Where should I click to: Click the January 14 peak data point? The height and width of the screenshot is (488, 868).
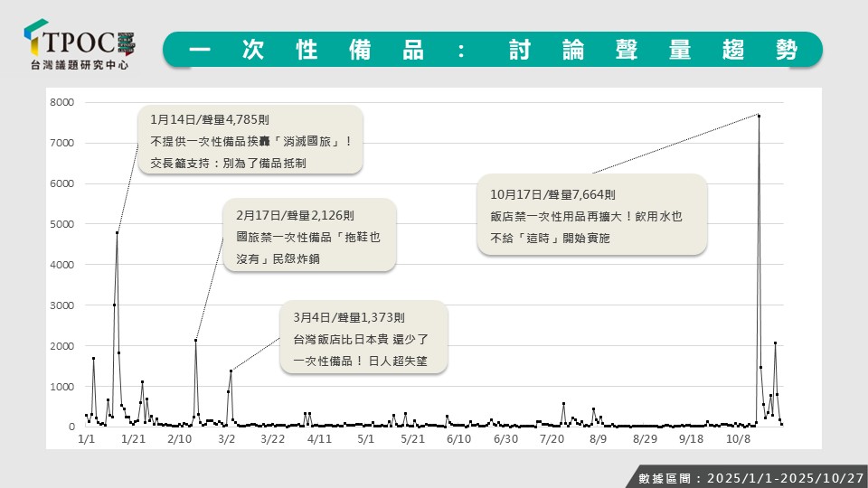[x=117, y=233]
